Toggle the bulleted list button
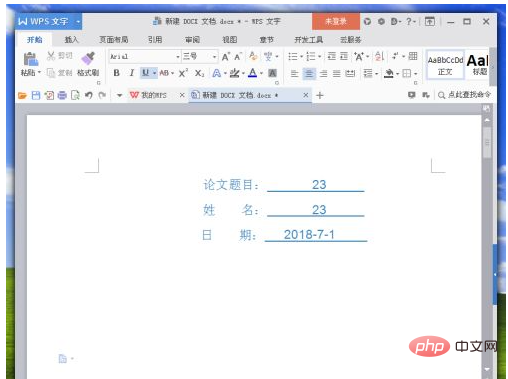508x379 pixels. tap(292, 56)
